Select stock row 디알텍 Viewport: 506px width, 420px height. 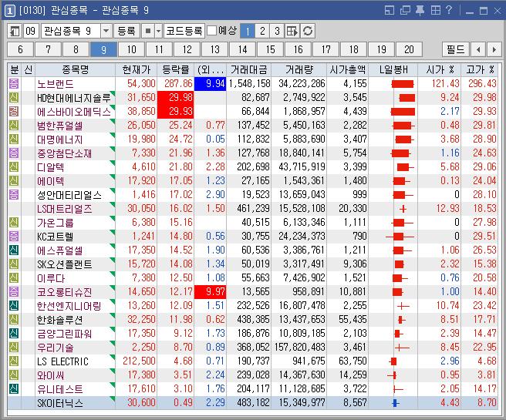click(x=253, y=167)
